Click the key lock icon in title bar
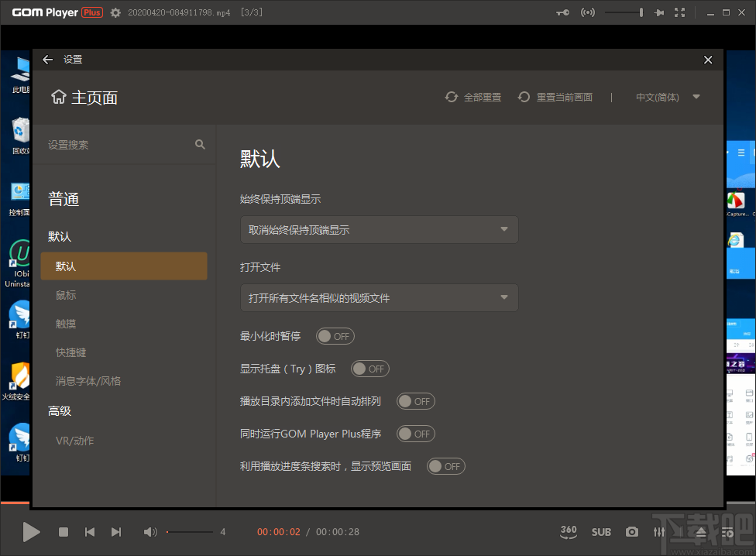Screen dimensions: 756x556 (560, 12)
